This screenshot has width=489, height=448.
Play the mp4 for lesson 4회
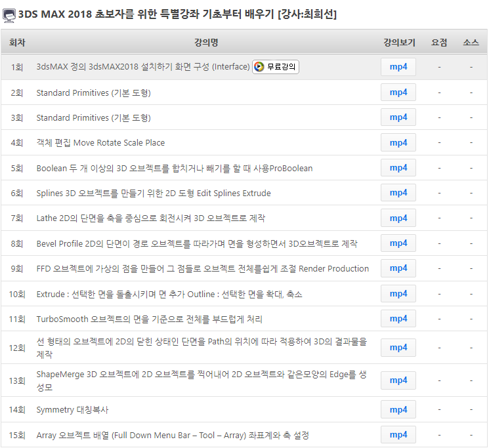tap(398, 142)
